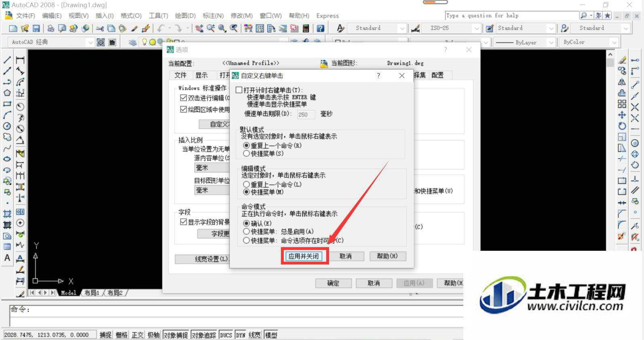This screenshot has width=644, height=340.
Task: Click the Type a question for help field
Action: [512, 15]
